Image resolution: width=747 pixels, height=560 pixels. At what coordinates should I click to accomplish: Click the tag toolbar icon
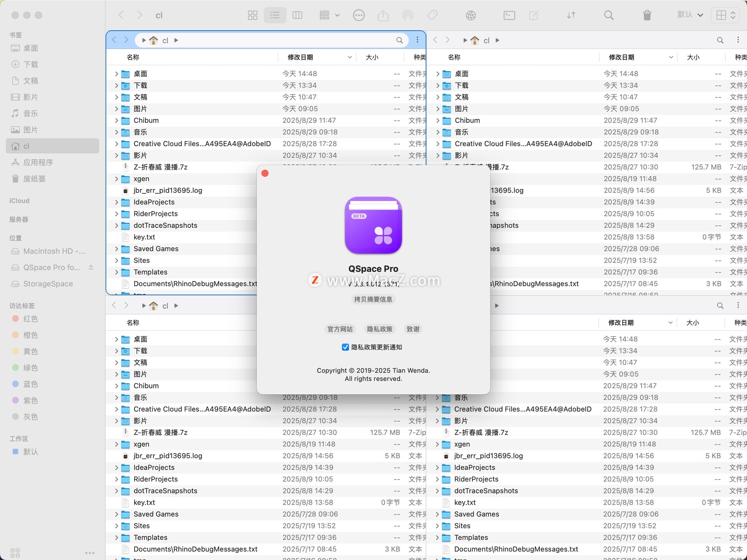[x=432, y=15]
